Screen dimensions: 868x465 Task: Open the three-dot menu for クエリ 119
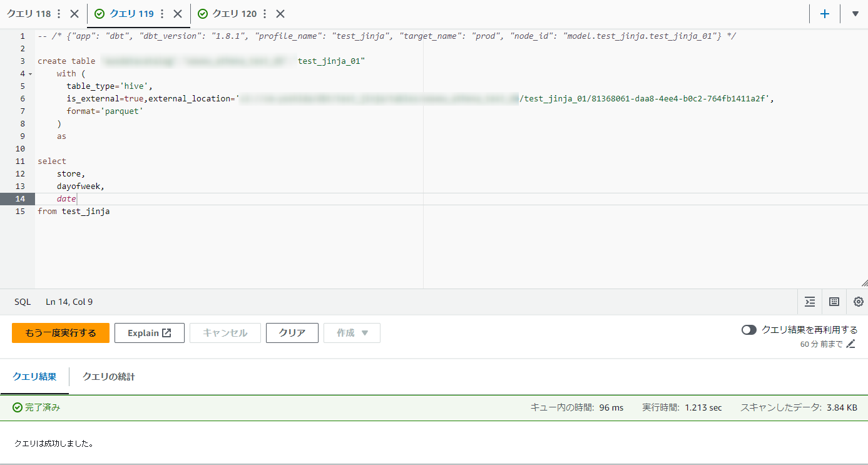[x=162, y=14]
